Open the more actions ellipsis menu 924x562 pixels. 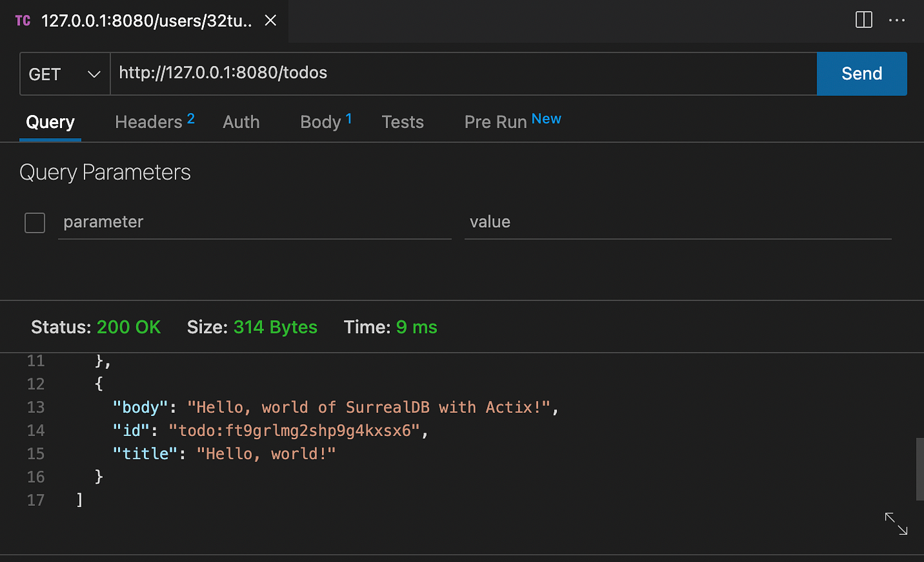click(x=897, y=20)
